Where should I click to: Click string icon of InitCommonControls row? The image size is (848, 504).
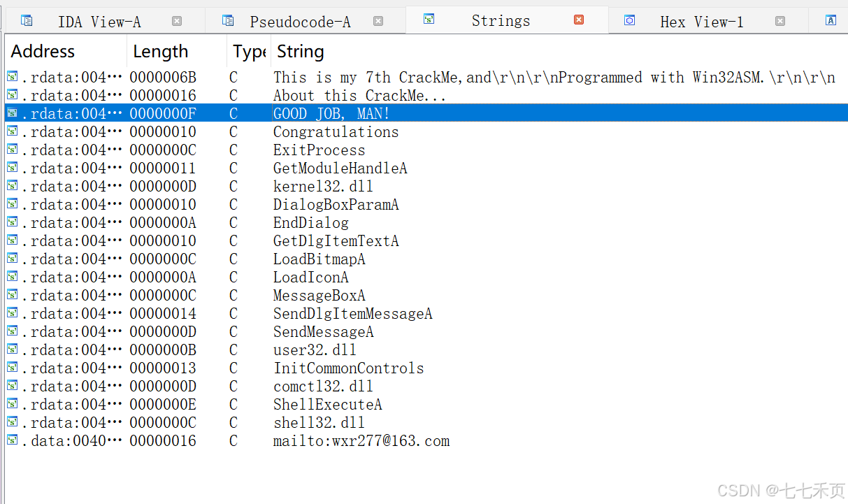[12, 367]
